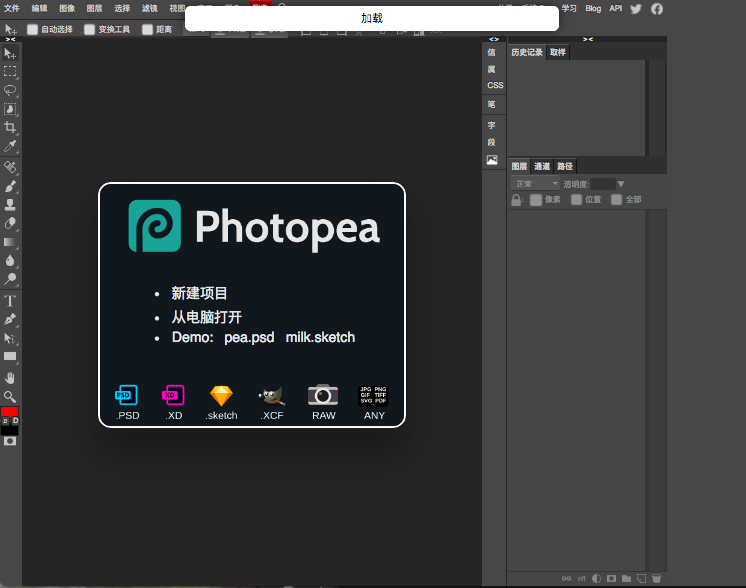Select the Hand tool

click(x=10, y=378)
